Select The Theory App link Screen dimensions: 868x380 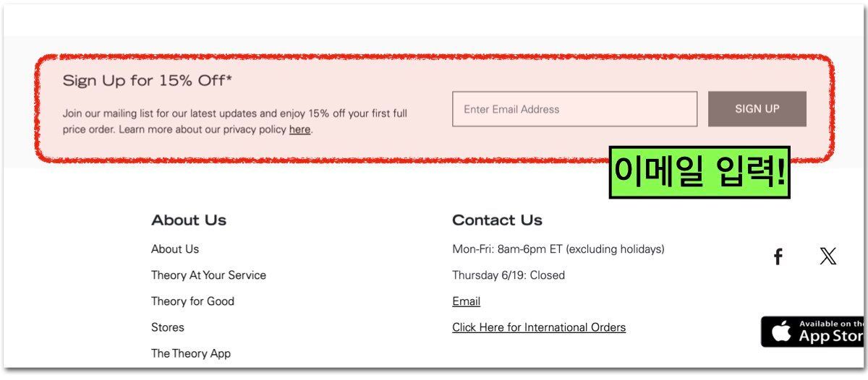tap(191, 353)
